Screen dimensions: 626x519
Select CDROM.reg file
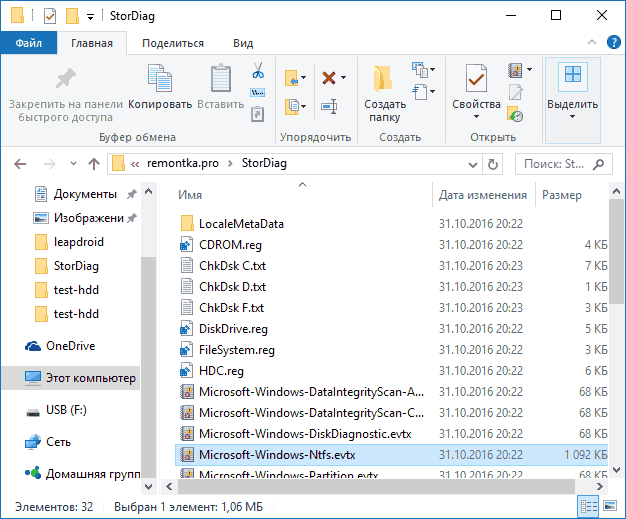[x=391, y=245]
